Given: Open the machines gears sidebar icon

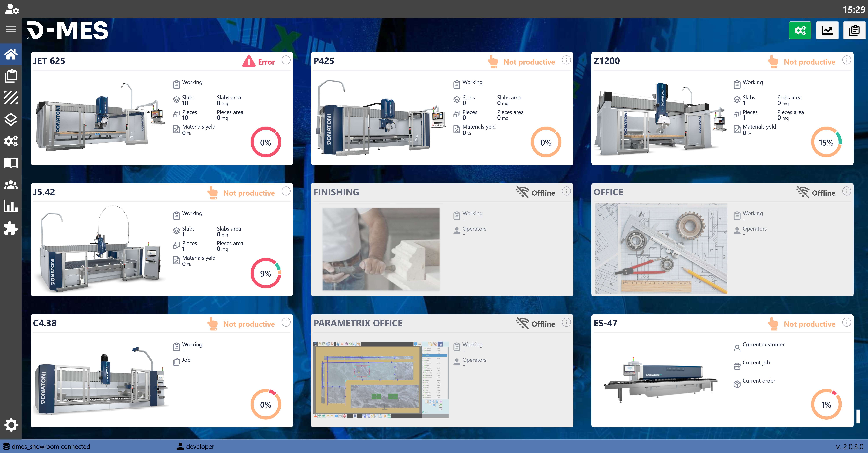Looking at the screenshot, I should pos(11,141).
